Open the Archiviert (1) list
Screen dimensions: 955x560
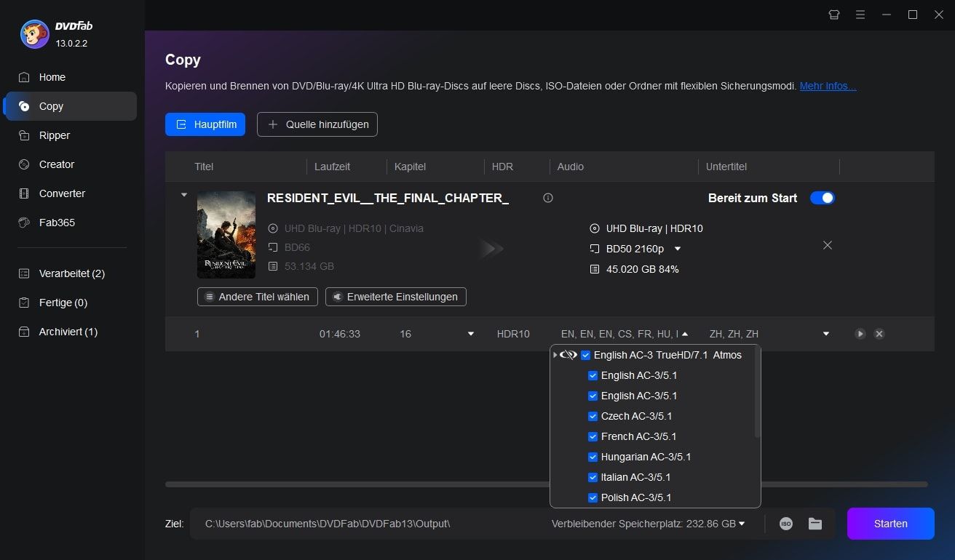point(70,332)
